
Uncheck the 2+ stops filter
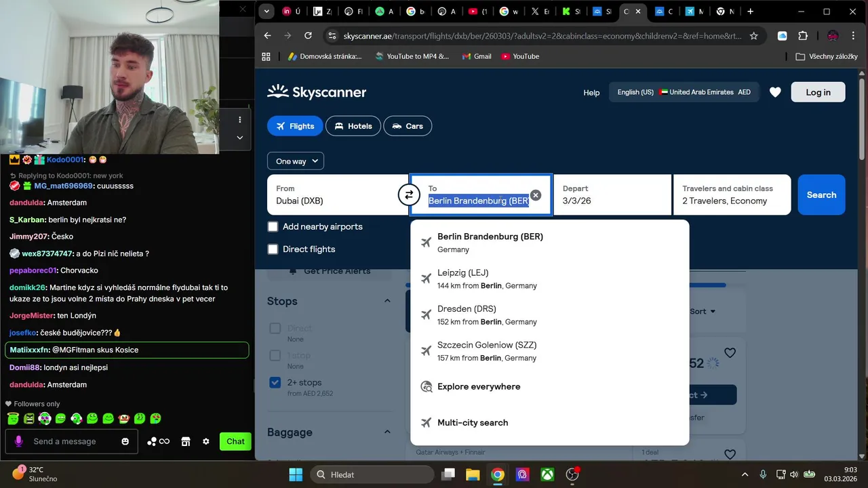tap(275, 382)
